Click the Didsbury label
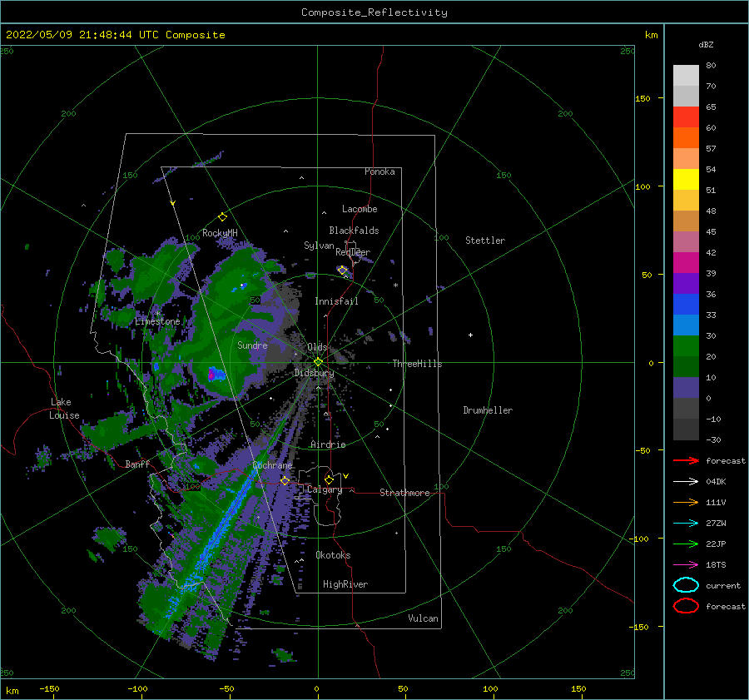This screenshot has height=700, width=749. tap(314, 373)
